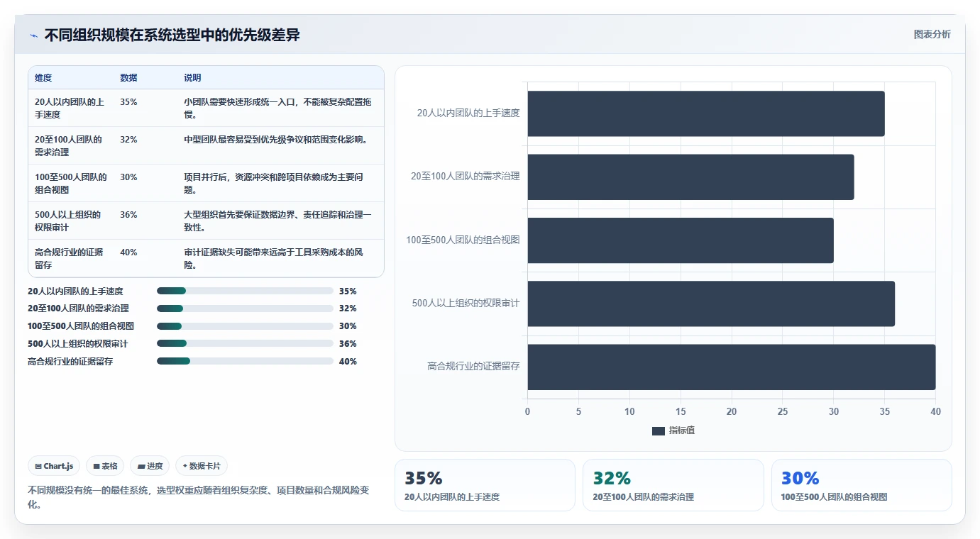This screenshot has height=539, width=980.
Task: Select the Chart.js tag chip
Action: click(55, 466)
